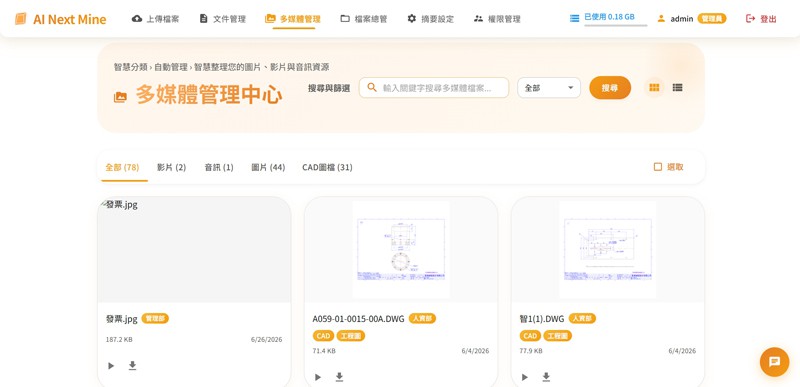The height and width of the screenshot is (387, 800).
Task: Click 工程圖 tag on 智1(1).DWG card
Action: pyautogui.click(x=557, y=336)
